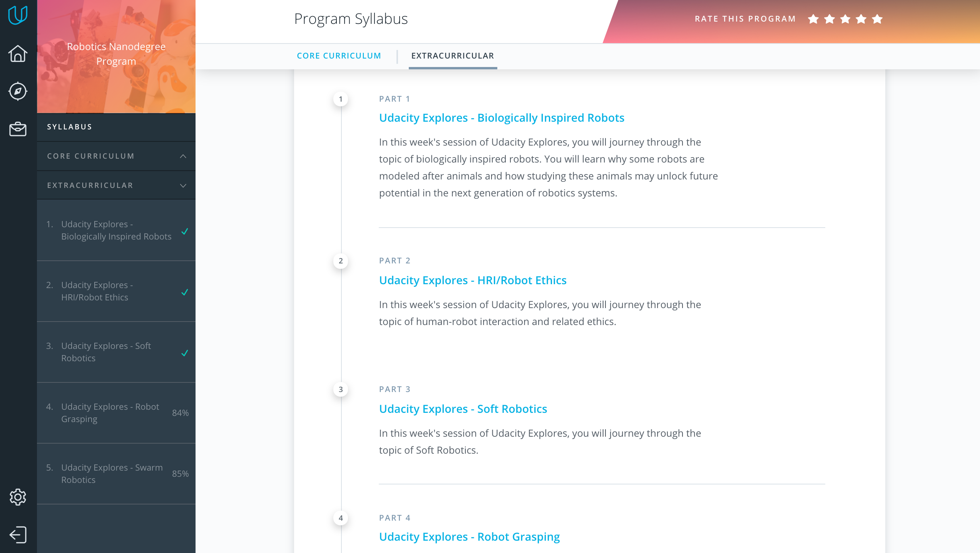The width and height of the screenshot is (980, 553).
Task: Collapse the Core Curriculum chevron
Action: click(x=183, y=156)
